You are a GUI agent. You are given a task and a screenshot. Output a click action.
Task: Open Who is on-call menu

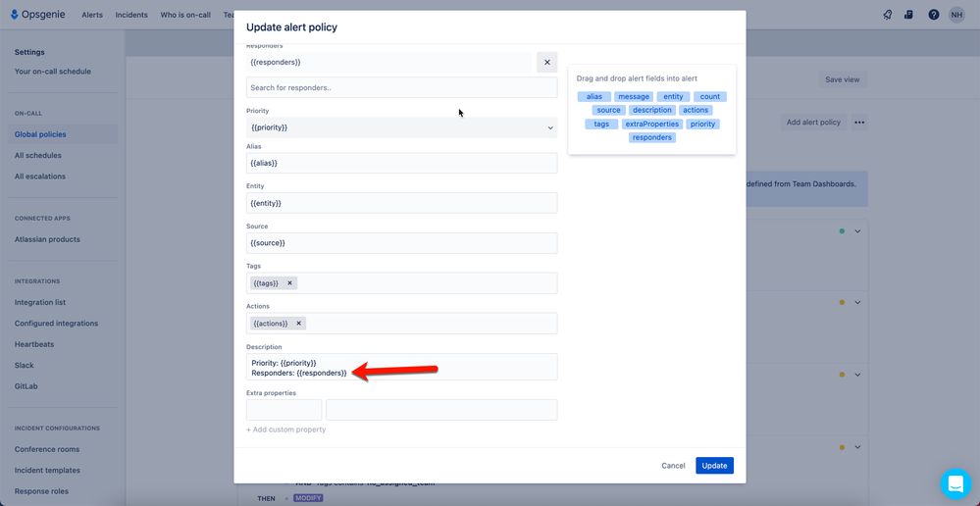(x=185, y=15)
